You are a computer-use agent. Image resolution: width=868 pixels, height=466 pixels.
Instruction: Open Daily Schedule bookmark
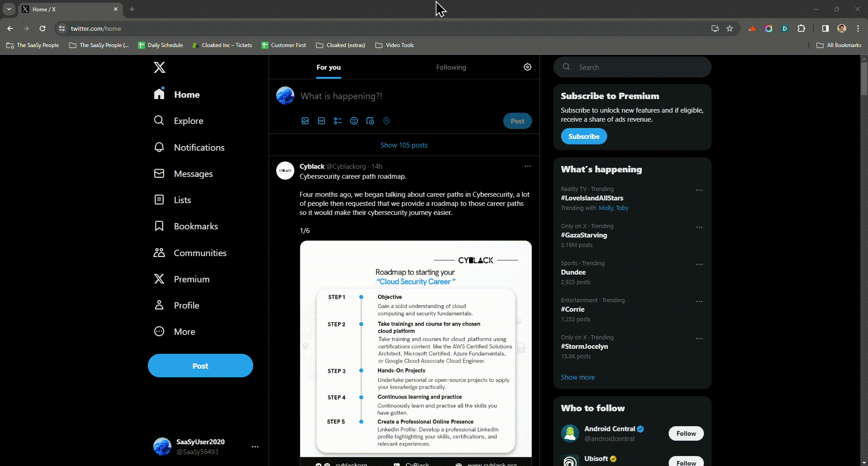pos(160,45)
